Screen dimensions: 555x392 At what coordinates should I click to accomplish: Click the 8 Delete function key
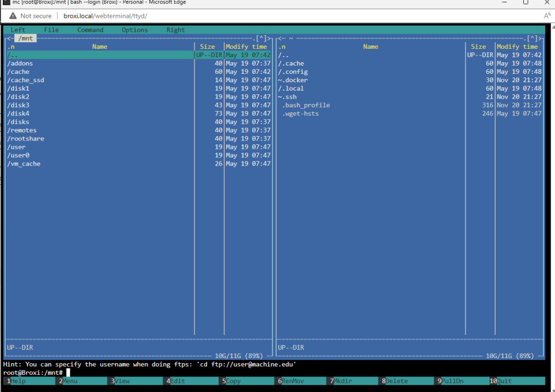pyautogui.click(x=407, y=381)
